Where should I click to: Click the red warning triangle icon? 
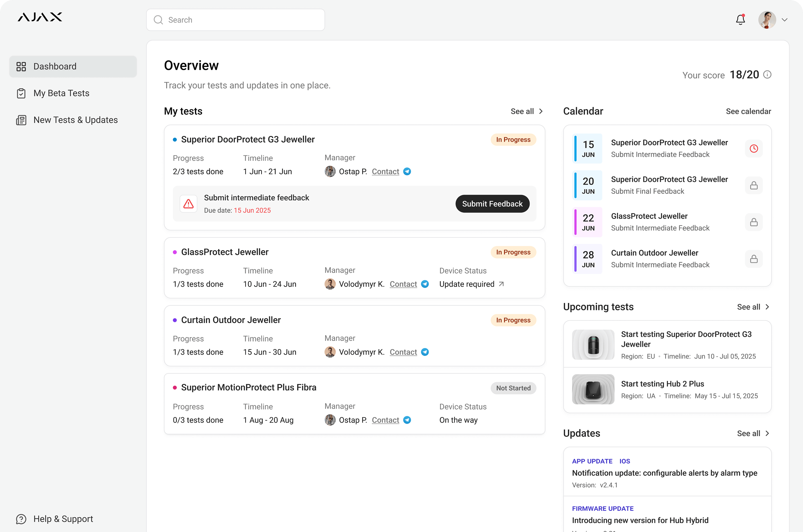pos(188,204)
